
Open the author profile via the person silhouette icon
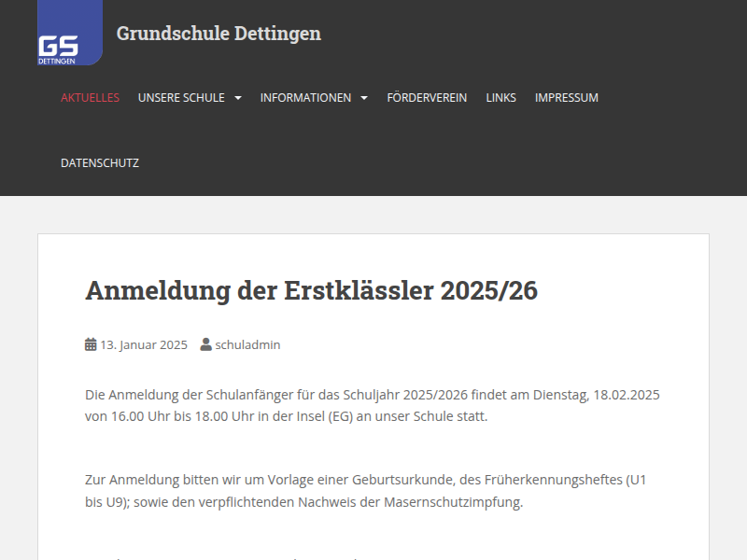pyautogui.click(x=205, y=343)
